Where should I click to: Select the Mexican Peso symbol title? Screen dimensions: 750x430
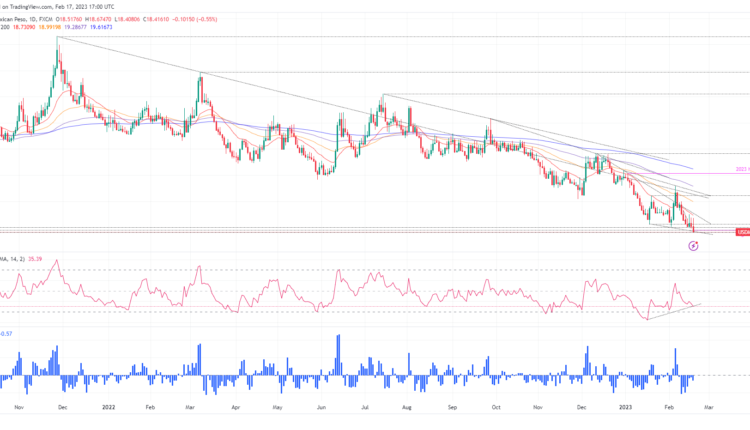coord(22,18)
